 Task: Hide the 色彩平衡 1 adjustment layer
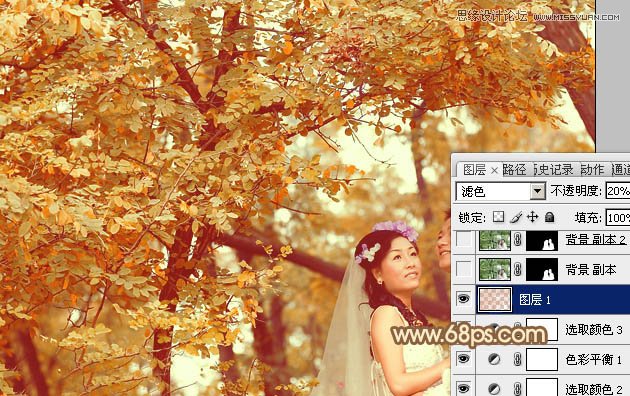coord(464,359)
